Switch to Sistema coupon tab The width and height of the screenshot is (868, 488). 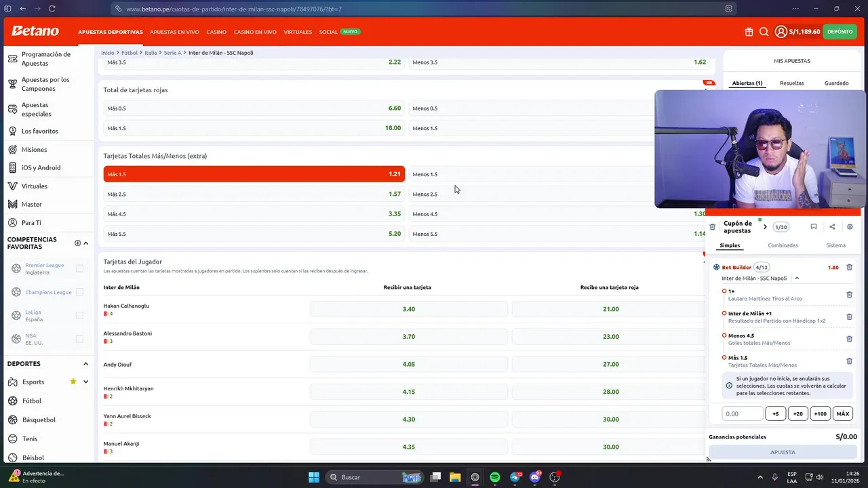[835, 245]
